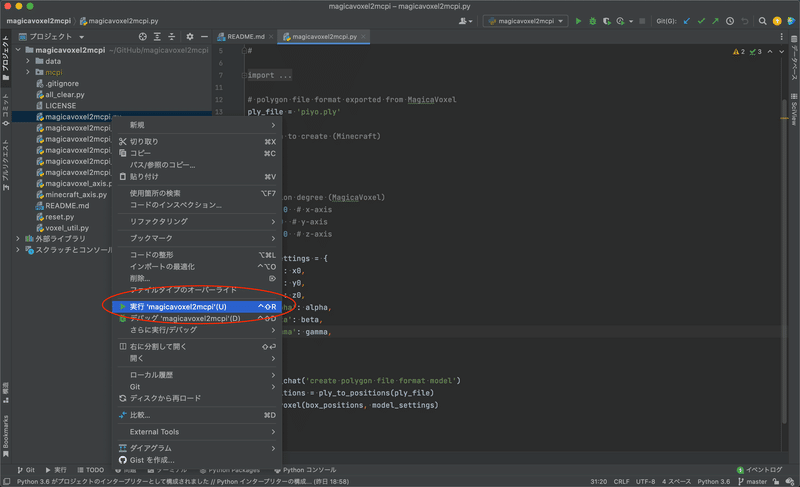This screenshot has width=800, height=487.
Task: Hide the project panel with the minus icon
Action: tap(204, 37)
